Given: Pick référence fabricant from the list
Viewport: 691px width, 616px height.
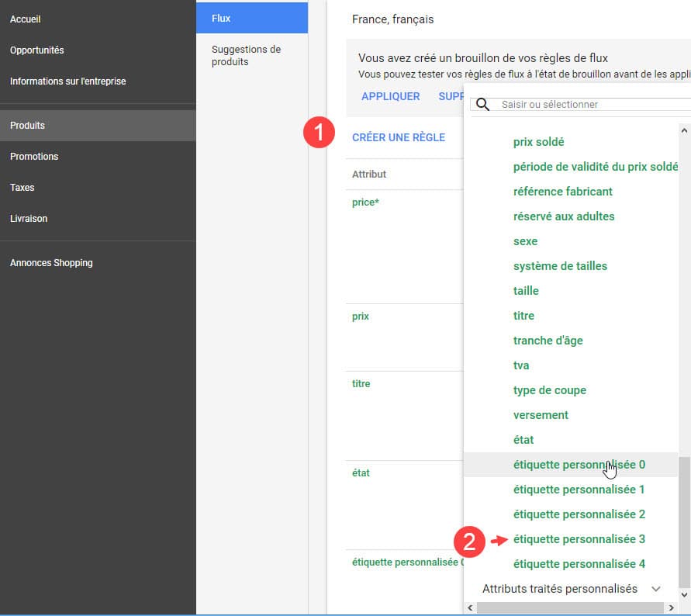Looking at the screenshot, I should coord(562,192).
